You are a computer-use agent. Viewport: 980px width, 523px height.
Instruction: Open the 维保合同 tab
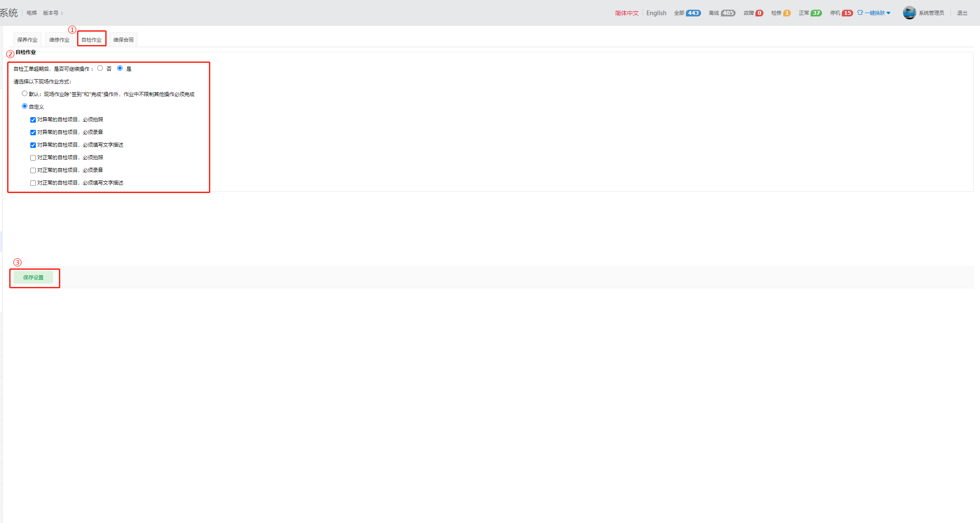click(123, 40)
